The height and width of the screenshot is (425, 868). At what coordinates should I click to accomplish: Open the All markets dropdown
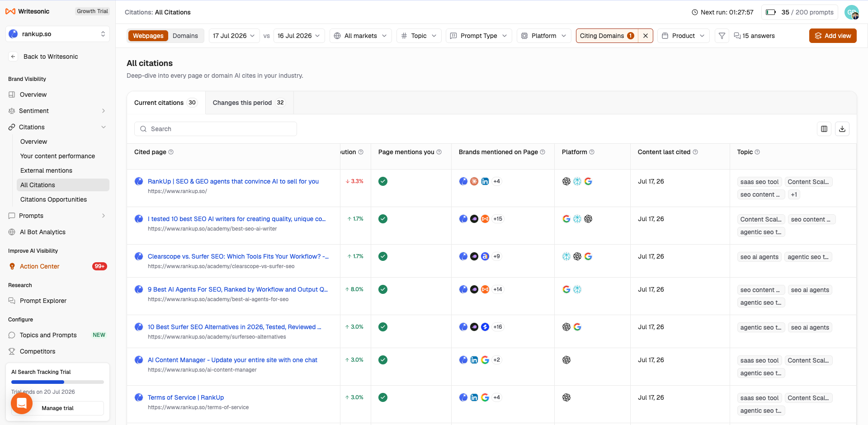[360, 36]
